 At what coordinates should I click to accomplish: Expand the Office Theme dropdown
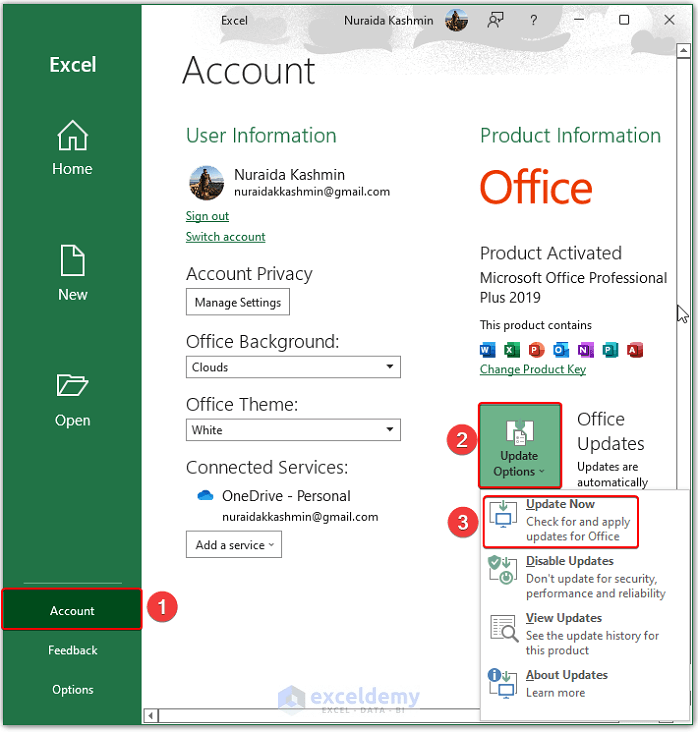[x=293, y=429]
